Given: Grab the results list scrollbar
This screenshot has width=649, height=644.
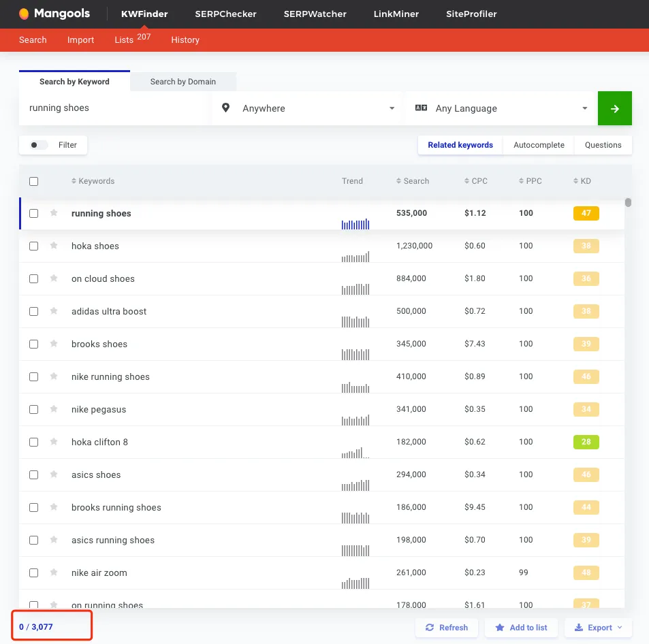Looking at the screenshot, I should [628, 202].
